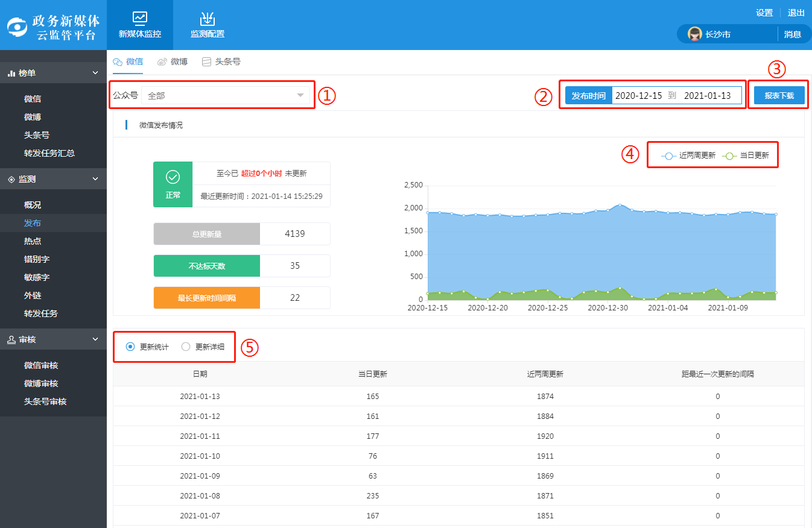This screenshot has width=812, height=528.
Task: Open the 公众号 dropdown list
Action: pyautogui.click(x=226, y=95)
